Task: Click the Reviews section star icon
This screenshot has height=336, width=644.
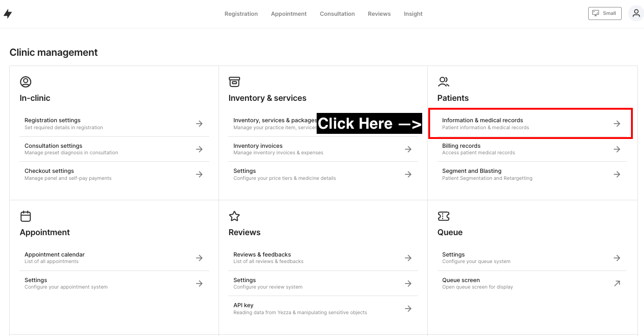Action: 234,216
